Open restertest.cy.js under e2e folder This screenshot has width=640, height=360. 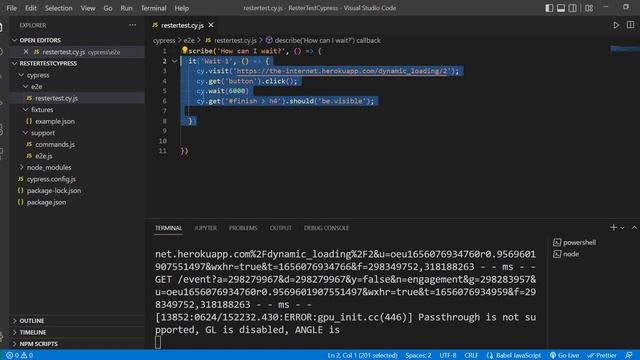56,98
